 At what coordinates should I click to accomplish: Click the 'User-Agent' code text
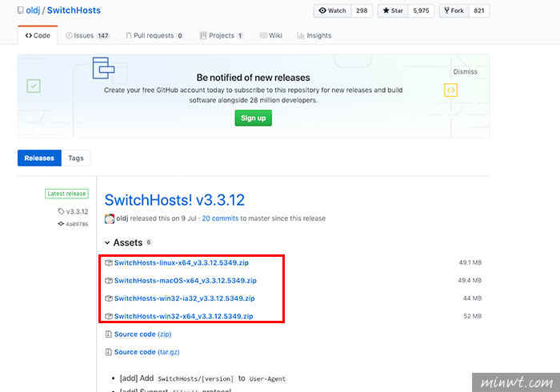[267, 378]
